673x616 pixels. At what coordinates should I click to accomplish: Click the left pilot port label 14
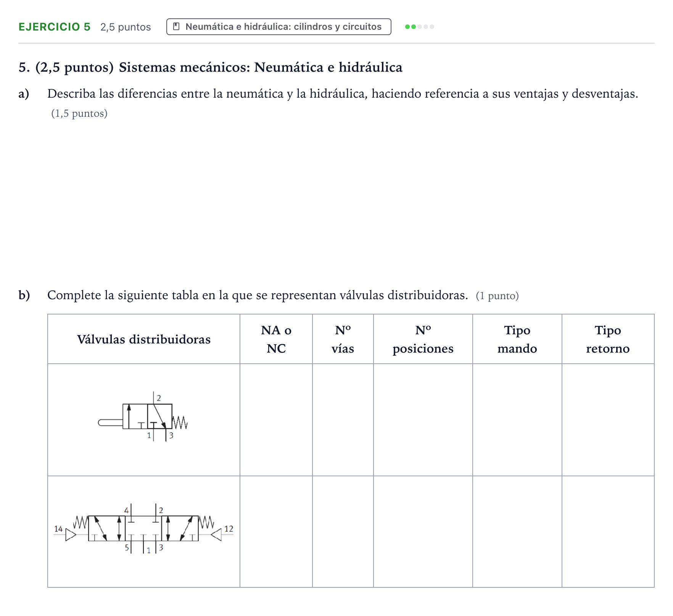click(x=58, y=529)
